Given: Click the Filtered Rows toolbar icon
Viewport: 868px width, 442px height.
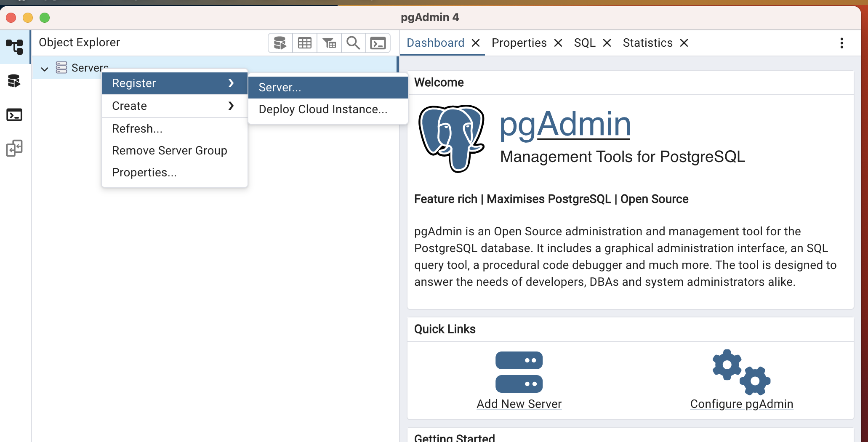Looking at the screenshot, I should (329, 43).
